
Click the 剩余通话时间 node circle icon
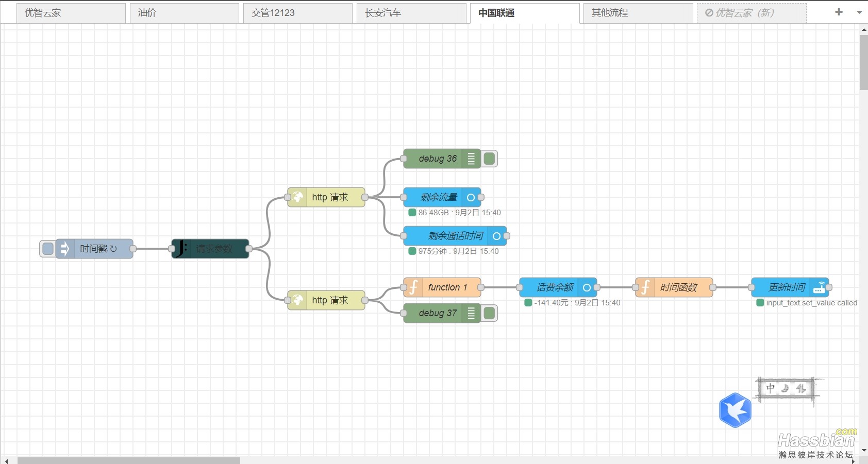coord(496,236)
